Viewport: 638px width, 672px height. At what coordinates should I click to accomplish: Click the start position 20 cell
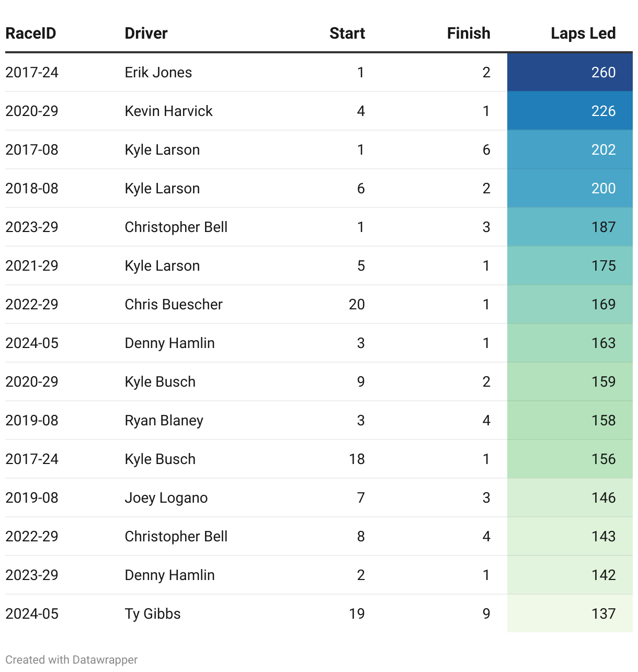357,304
